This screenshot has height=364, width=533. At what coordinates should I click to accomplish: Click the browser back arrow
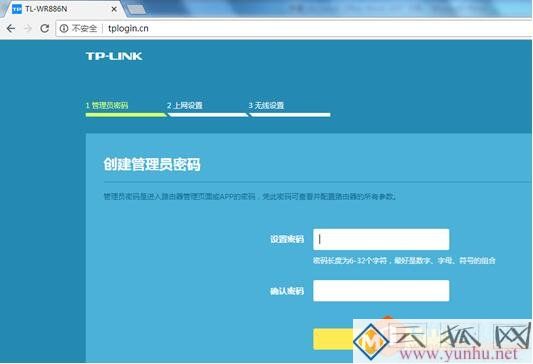[11, 29]
